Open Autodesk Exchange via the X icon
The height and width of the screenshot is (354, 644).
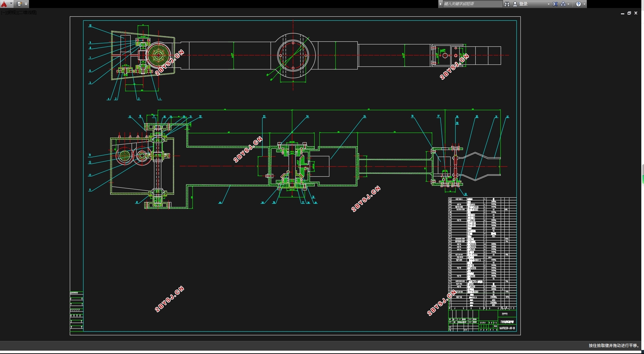[555, 4]
